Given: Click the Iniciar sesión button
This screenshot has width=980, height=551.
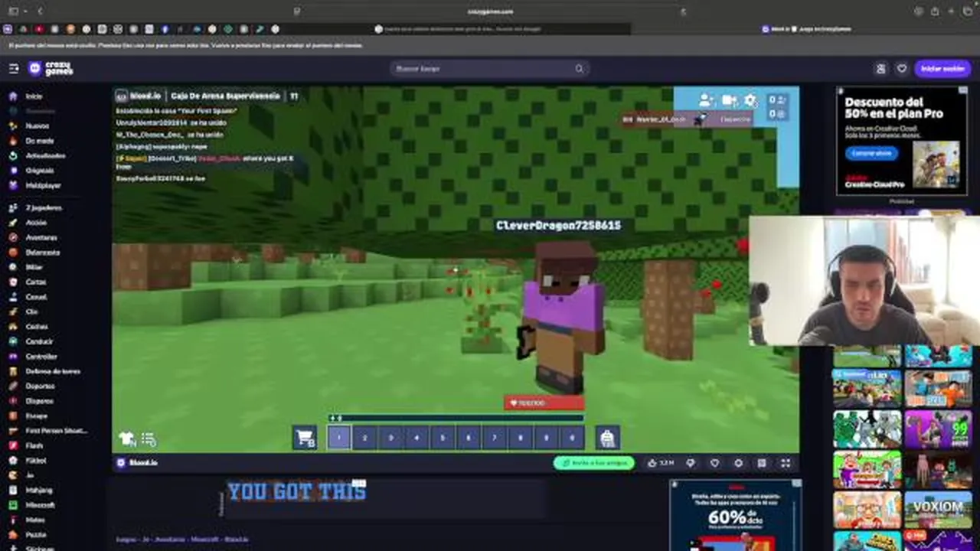Looking at the screenshot, I should [x=942, y=69].
